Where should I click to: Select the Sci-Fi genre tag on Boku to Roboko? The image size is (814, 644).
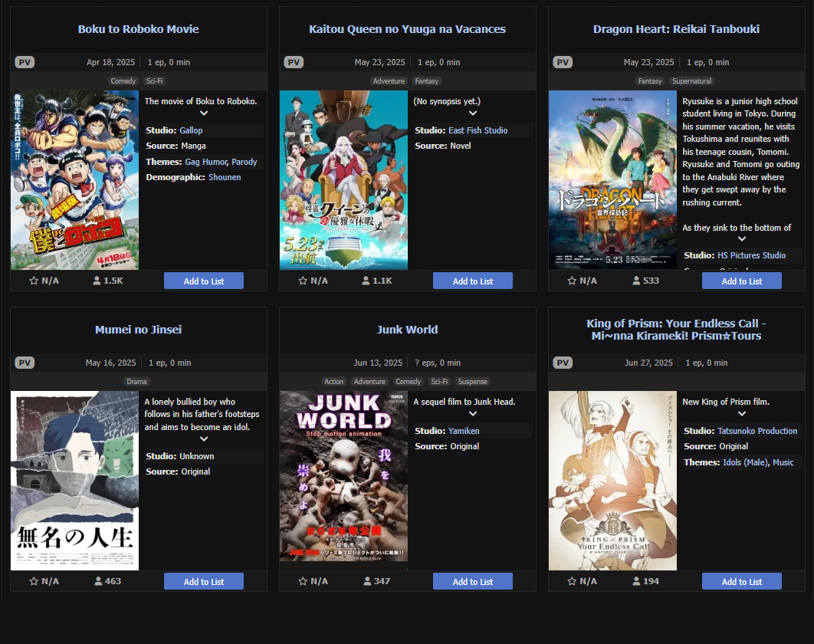coord(154,81)
